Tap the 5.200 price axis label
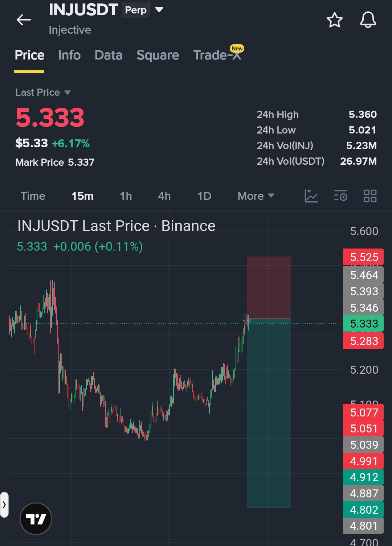The image size is (392, 546). [x=364, y=370]
